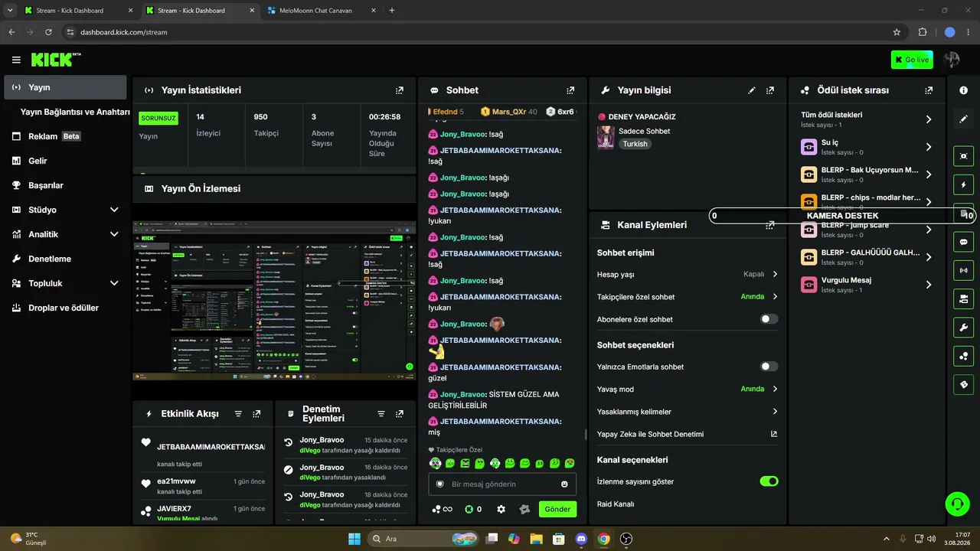Click the Windows taskbar search box
The width and height of the screenshot is (980, 551).
423,539
